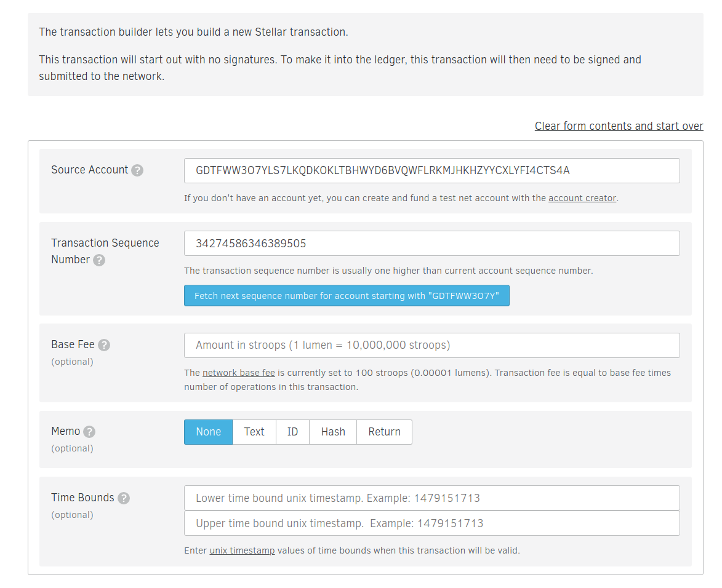
Task: Switch memo type to Return
Action: (x=384, y=432)
